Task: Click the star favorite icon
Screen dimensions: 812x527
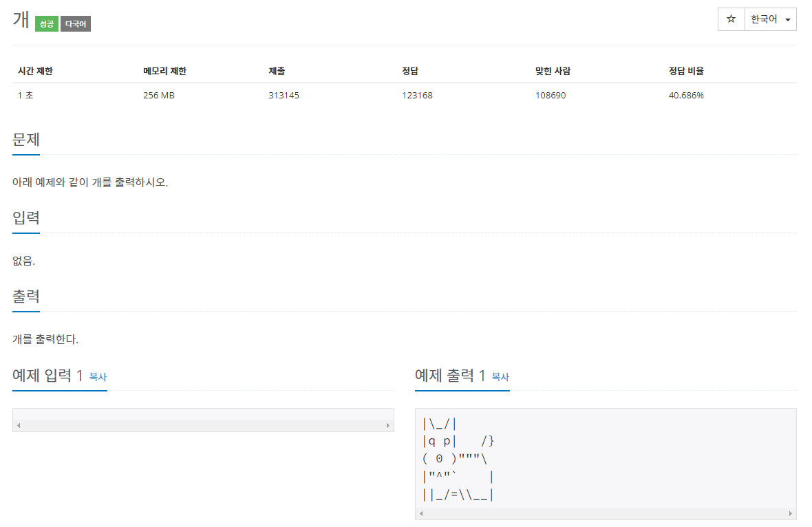Action: [731, 19]
